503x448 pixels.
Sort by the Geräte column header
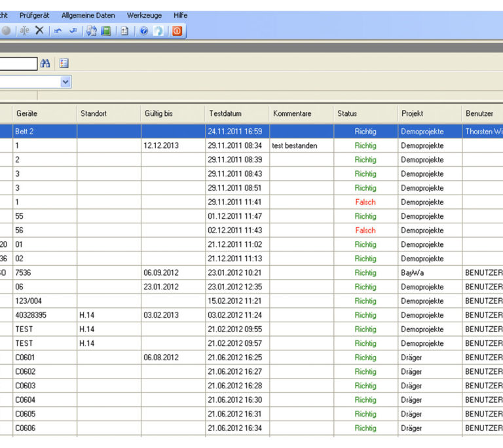pos(45,113)
